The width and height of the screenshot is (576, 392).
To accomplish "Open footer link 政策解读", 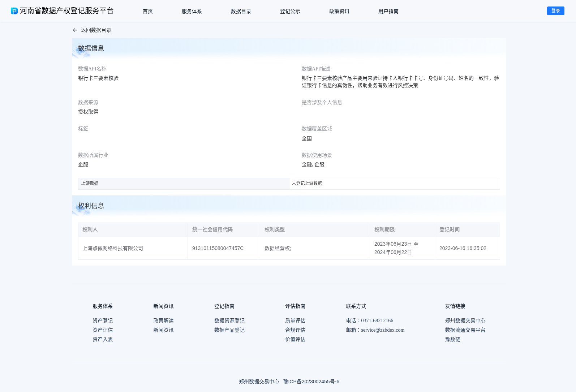I will tap(163, 320).
